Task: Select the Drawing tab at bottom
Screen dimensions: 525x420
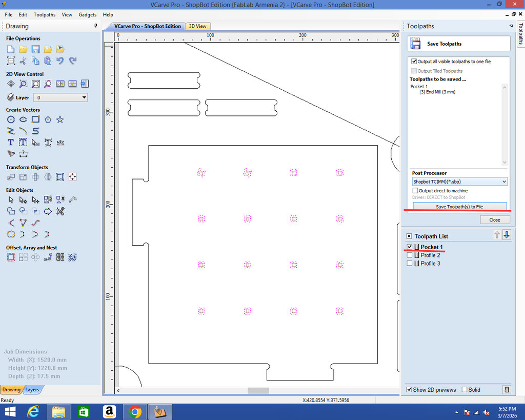Action: (11, 390)
